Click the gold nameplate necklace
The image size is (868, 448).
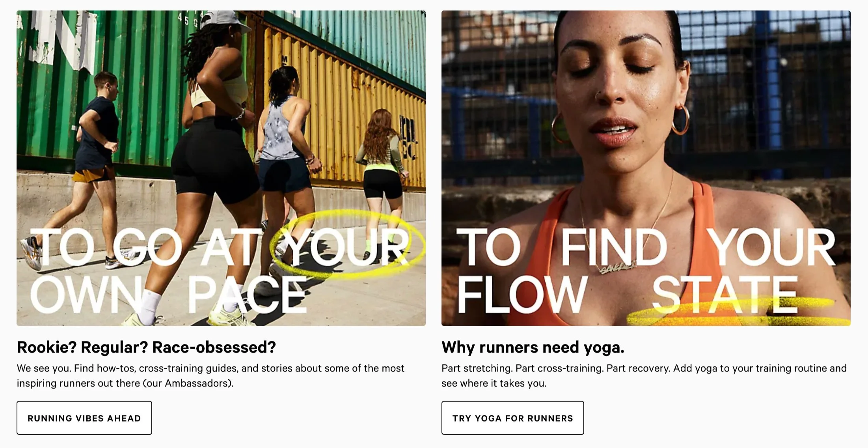tap(618, 268)
